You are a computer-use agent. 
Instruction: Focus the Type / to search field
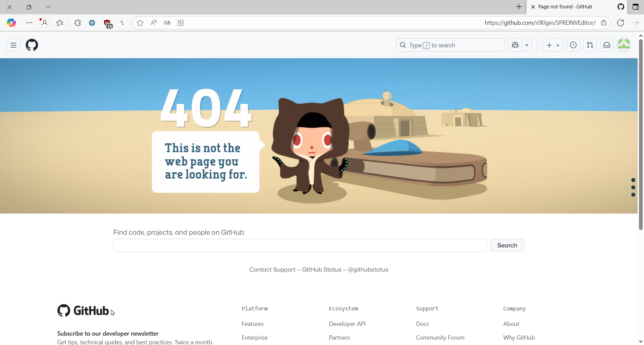pyautogui.click(x=450, y=45)
